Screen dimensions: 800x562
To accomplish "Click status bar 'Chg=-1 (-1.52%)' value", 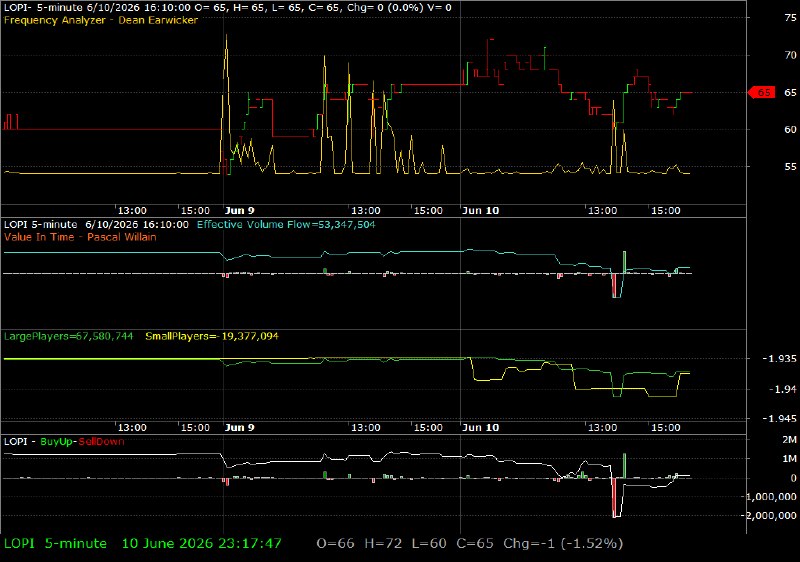I will pos(563,544).
